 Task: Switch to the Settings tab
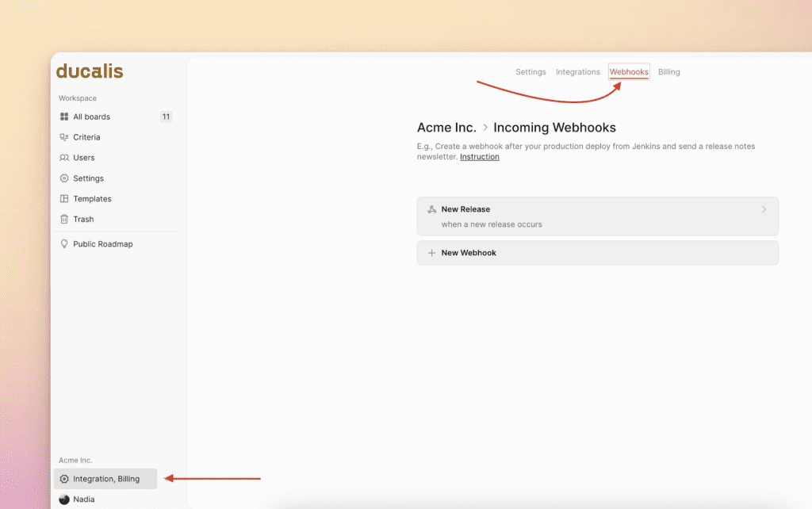click(530, 72)
